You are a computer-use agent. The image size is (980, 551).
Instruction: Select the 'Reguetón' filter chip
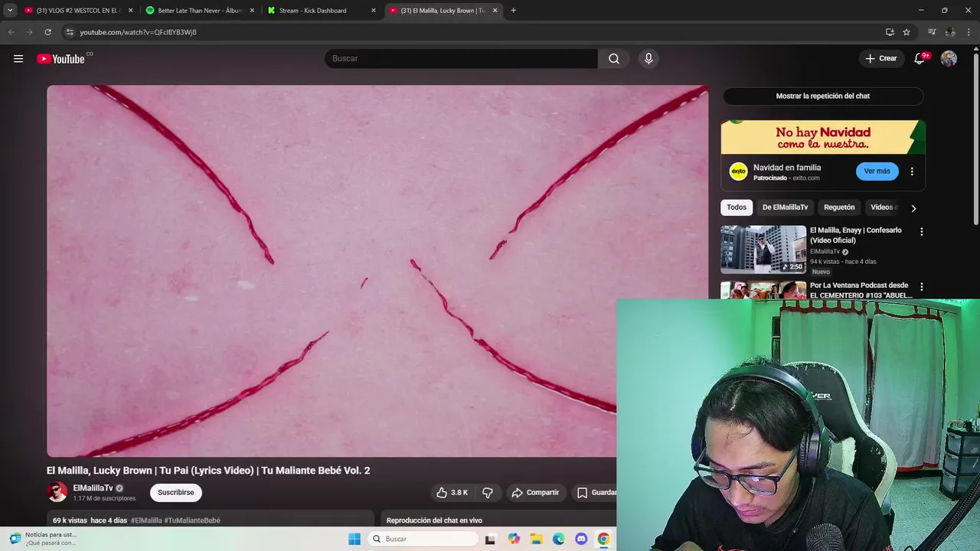(x=839, y=207)
